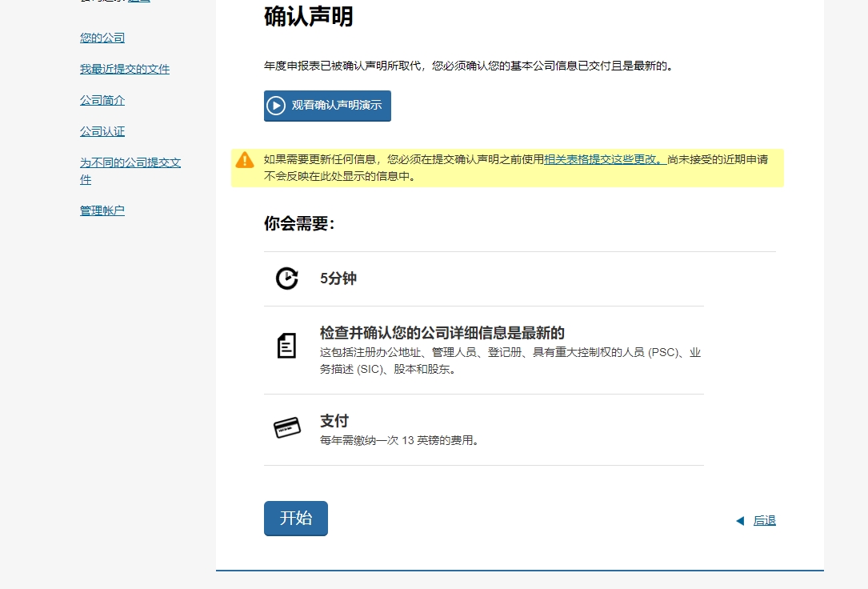Click the 支付 requirement heading
Screen dimensions: 868x589
334,421
